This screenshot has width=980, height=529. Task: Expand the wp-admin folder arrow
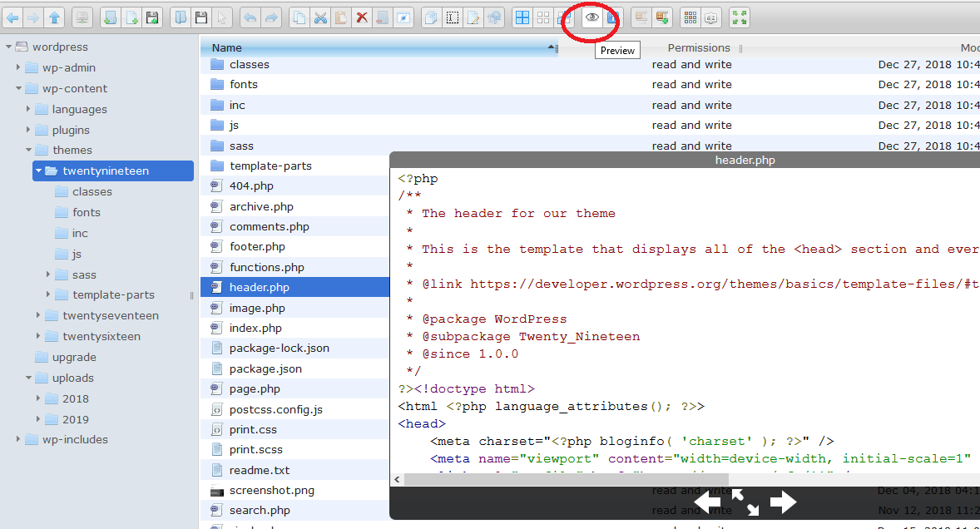coord(18,67)
